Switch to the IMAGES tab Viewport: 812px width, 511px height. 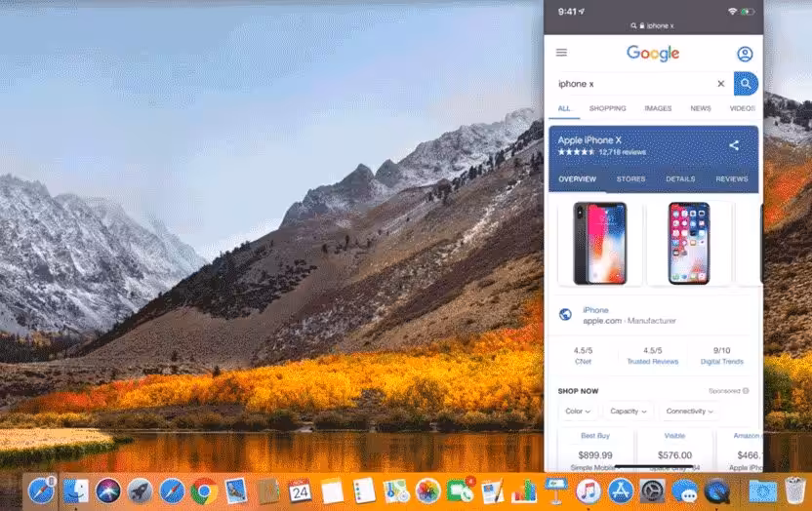pyautogui.click(x=658, y=108)
